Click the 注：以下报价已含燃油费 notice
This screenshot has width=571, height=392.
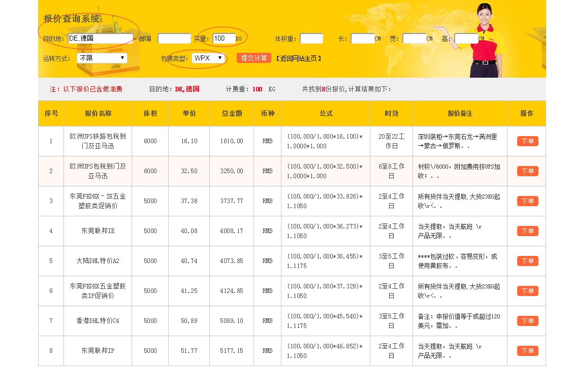pos(86,89)
